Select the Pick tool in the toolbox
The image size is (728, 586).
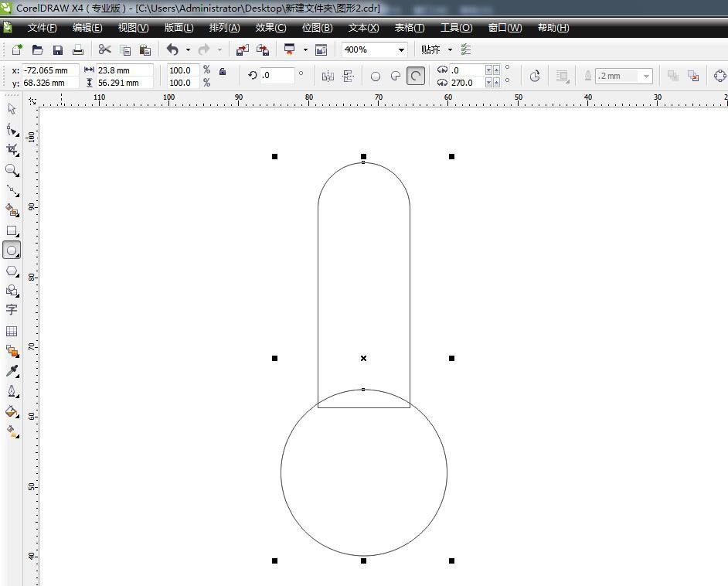tap(12, 109)
